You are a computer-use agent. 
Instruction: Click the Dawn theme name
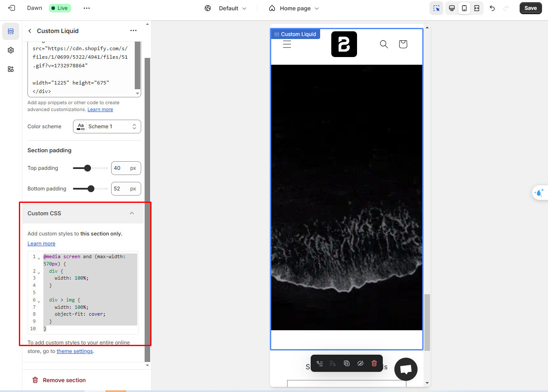[x=34, y=8]
